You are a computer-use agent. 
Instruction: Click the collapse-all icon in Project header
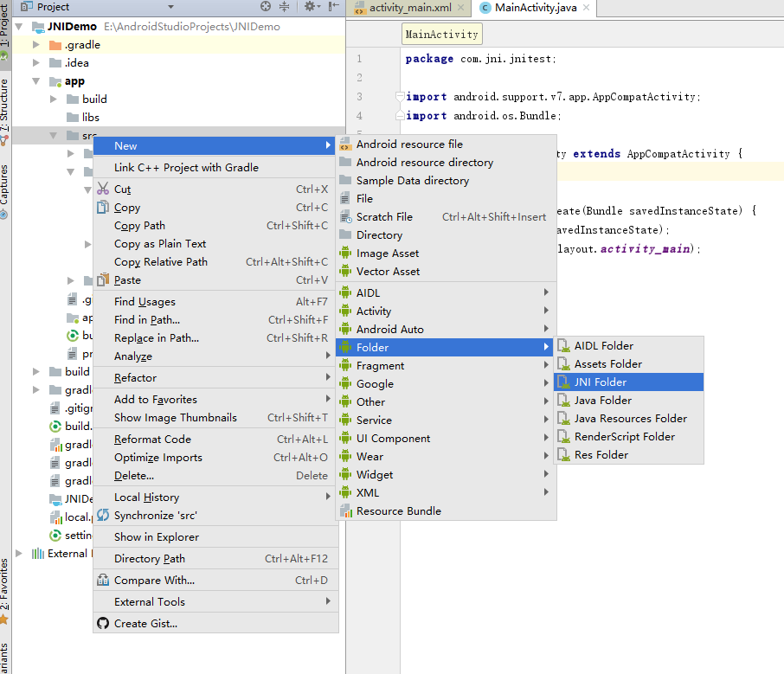point(284,7)
